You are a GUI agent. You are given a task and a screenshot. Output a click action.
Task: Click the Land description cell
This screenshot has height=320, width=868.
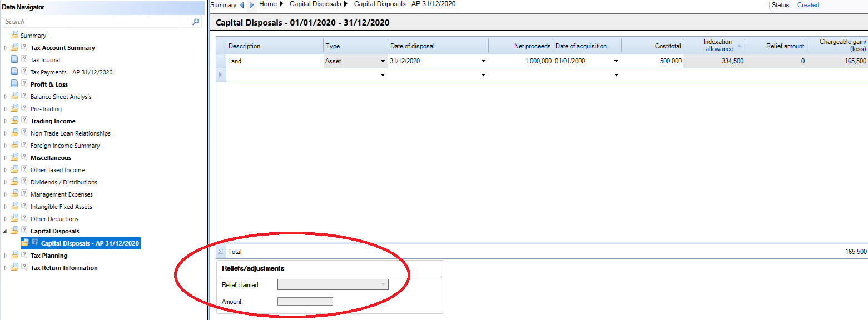coord(275,61)
